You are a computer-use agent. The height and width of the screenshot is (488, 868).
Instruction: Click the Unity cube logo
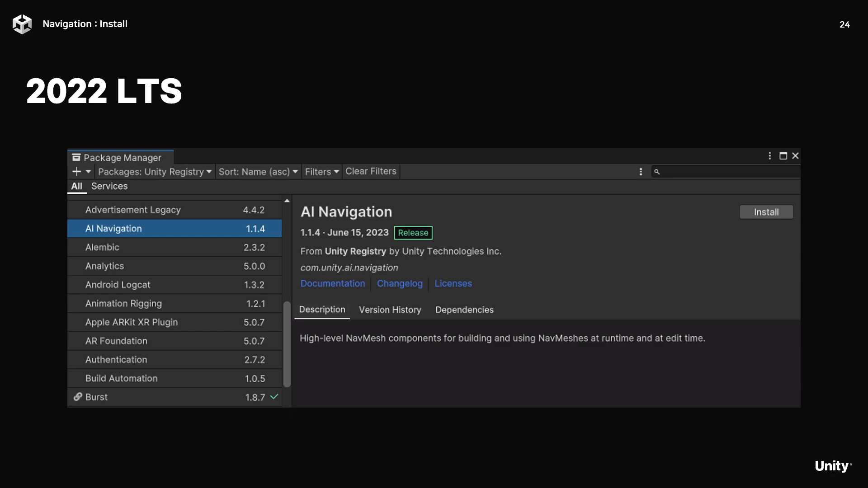pos(22,24)
